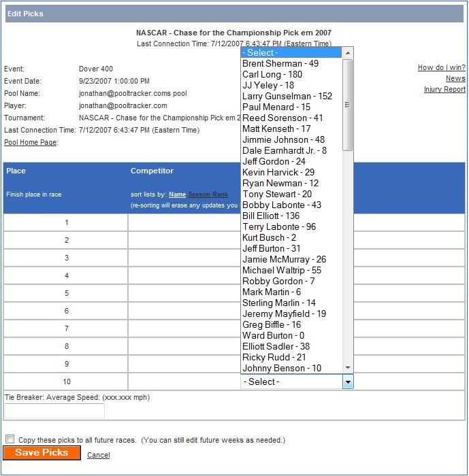Select Reed Sorenson - 41 from list
The height and width of the screenshot is (476, 469).
click(x=291, y=118)
